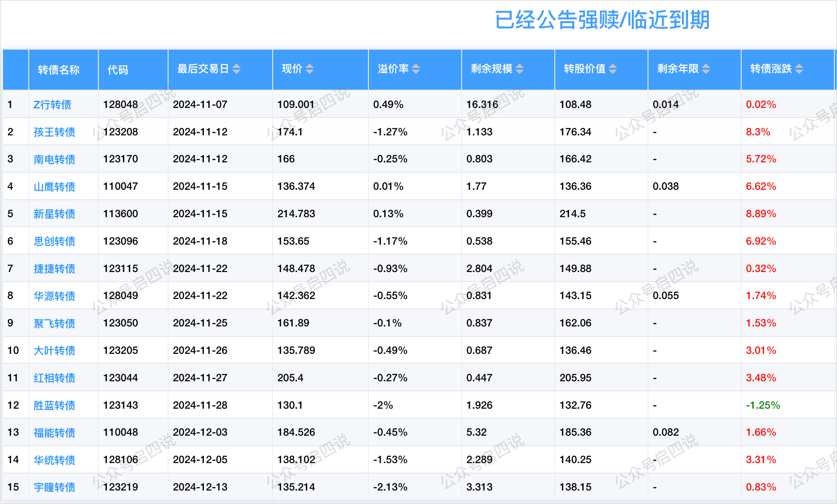Click the 转债名称 column header
837x504 pixels.
59,70
